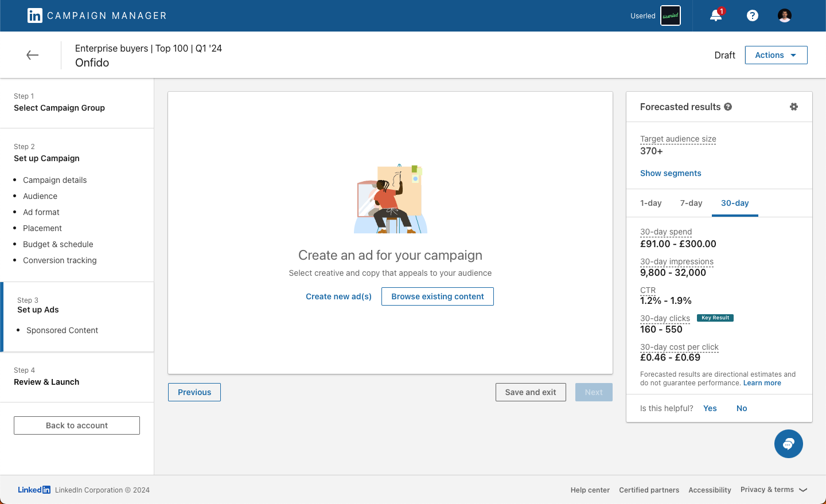Click LinkedIn Corporation © 2024 text
Image resolution: width=826 pixels, height=504 pixels.
(102, 490)
